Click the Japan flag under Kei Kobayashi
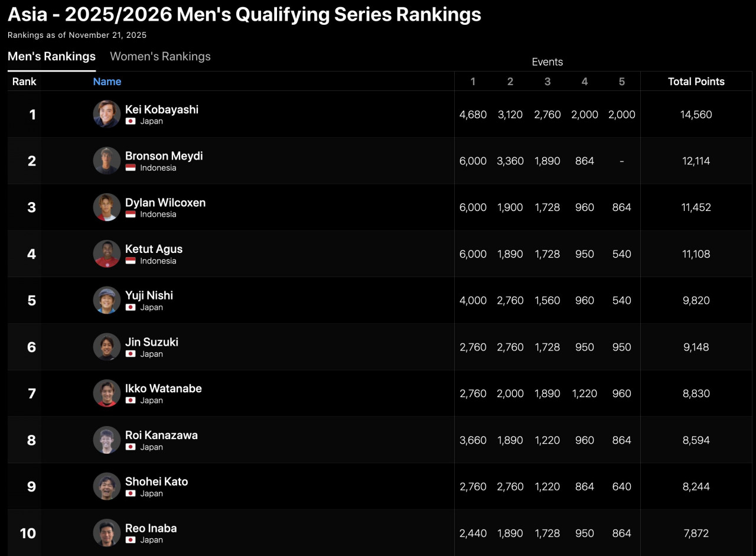Image resolution: width=756 pixels, height=556 pixels. [x=131, y=121]
